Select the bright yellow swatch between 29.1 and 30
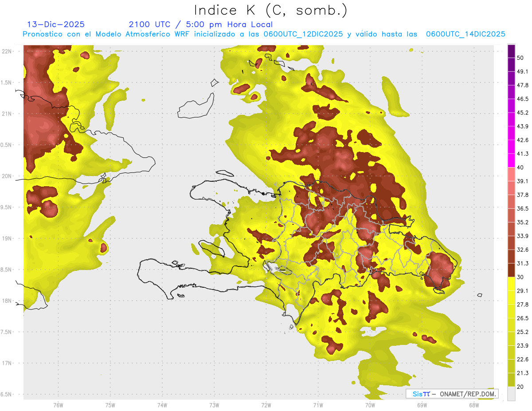 click(x=511, y=284)
